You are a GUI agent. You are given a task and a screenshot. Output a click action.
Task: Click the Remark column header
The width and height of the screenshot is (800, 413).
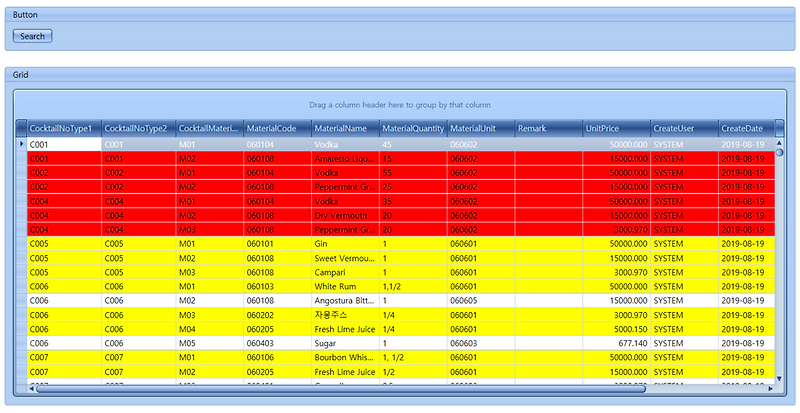549,129
